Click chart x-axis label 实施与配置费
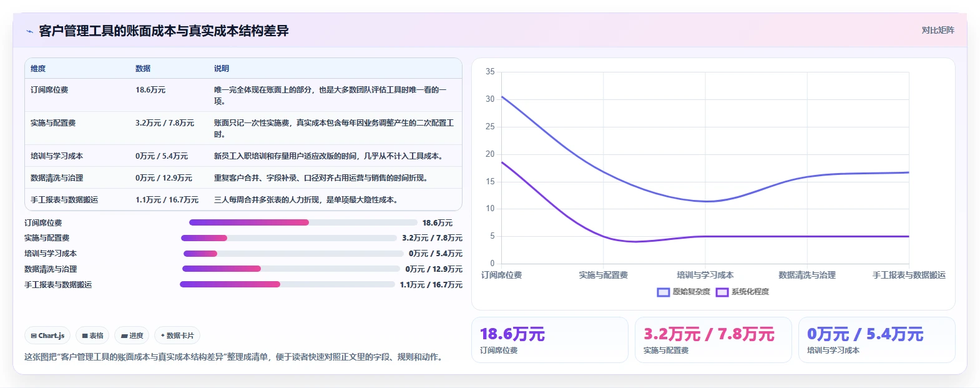Viewport: 980px width, 388px height. 603,275
